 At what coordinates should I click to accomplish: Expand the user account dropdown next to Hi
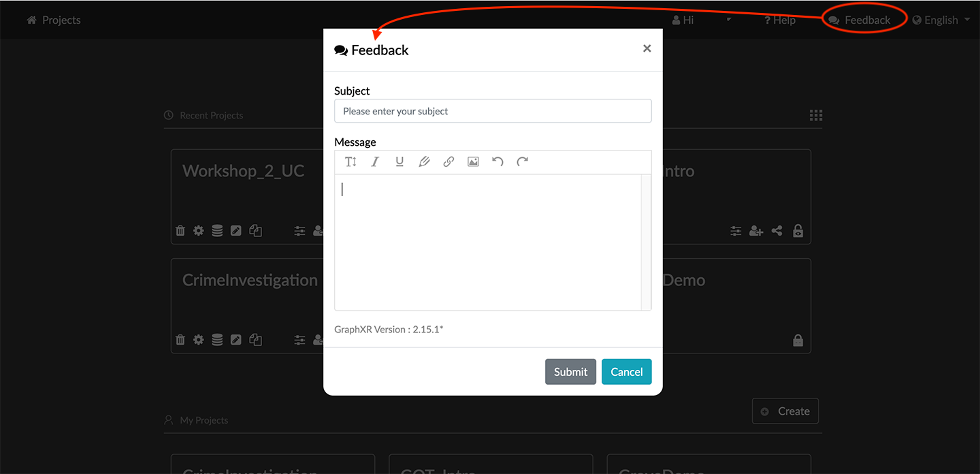(728, 20)
